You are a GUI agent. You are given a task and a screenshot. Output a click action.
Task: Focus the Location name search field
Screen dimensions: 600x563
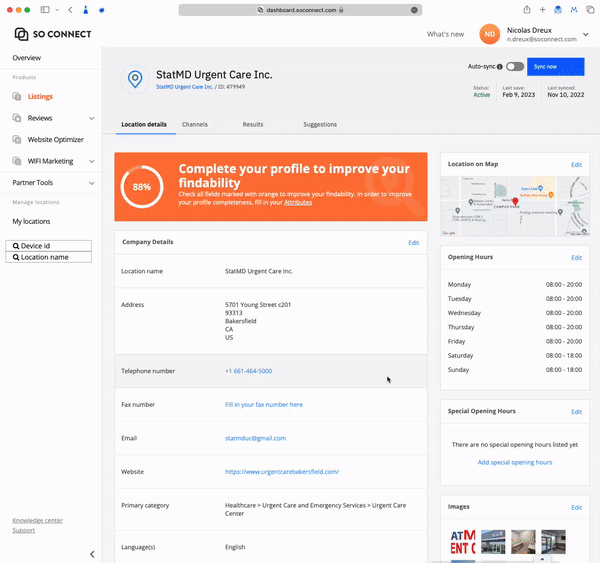click(x=49, y=257)
